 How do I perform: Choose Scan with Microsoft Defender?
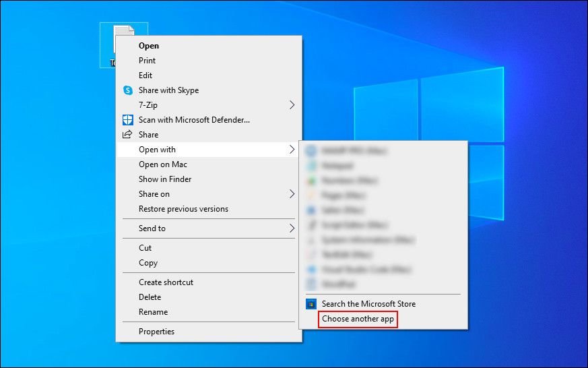pyautogui.click(x=209, y=120)
